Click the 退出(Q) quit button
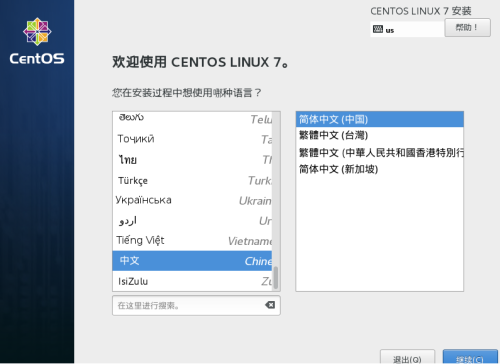 pos(407,357)
